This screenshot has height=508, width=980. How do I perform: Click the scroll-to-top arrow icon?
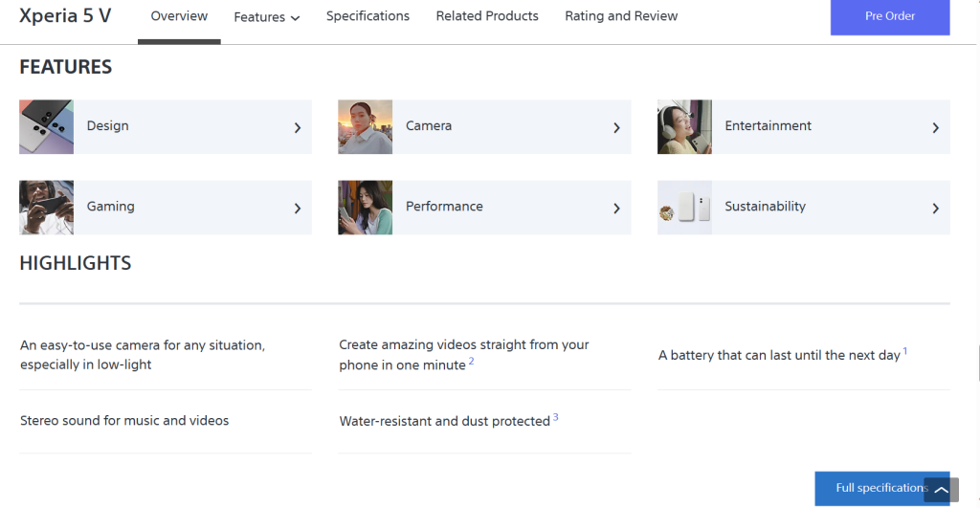click(940, 491)
